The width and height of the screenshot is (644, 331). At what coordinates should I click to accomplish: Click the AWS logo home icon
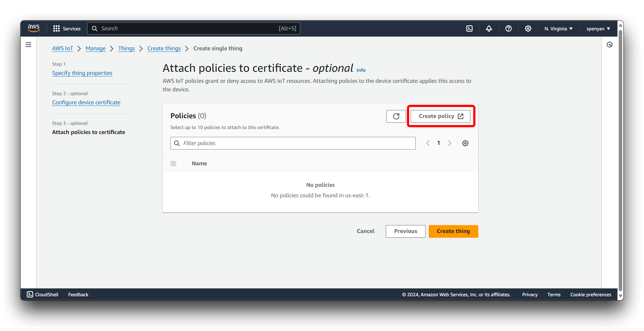pos(33,28)
